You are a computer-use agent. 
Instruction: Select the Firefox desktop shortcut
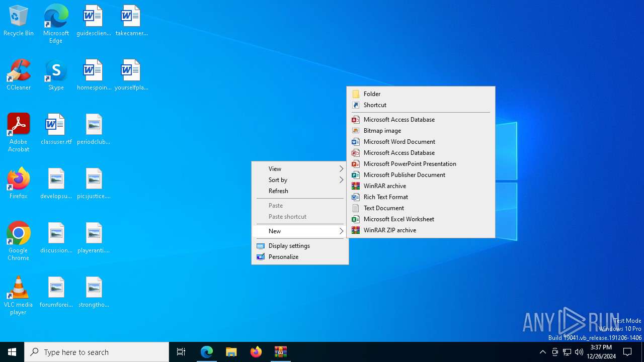coord(19,184)
